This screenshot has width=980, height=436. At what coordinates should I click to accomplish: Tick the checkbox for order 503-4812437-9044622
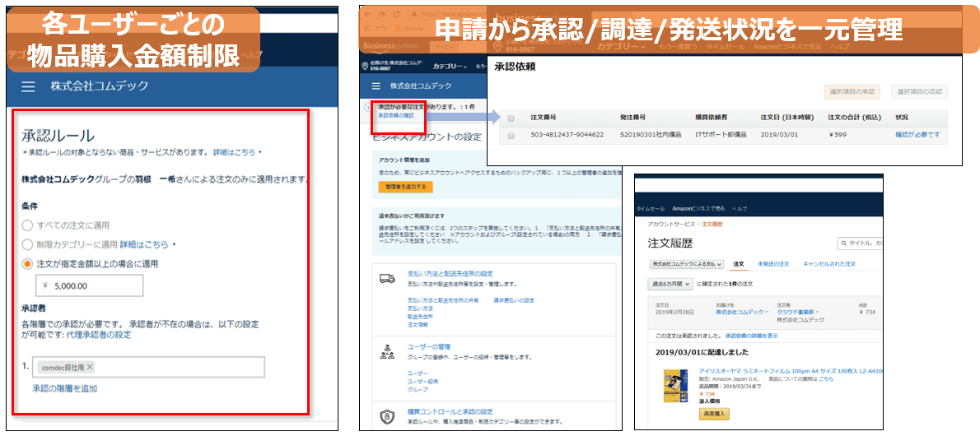pos(512,135)
